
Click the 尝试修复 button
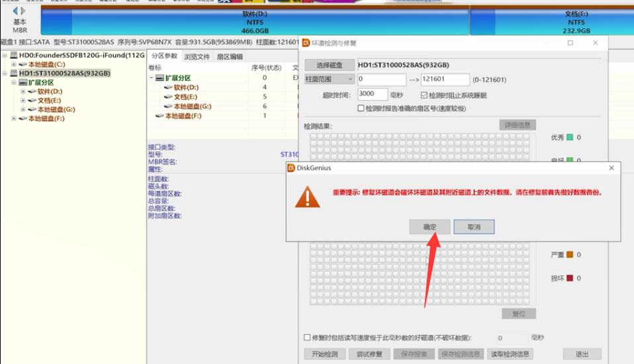coord(369,354)
